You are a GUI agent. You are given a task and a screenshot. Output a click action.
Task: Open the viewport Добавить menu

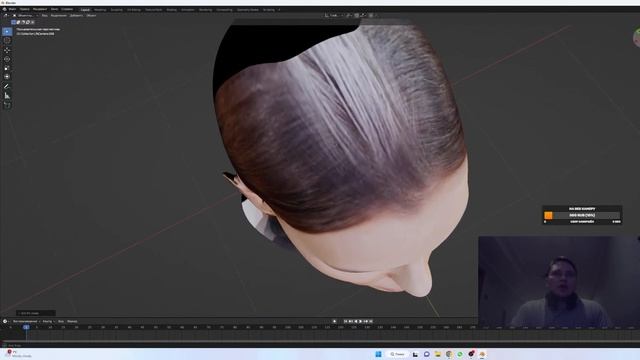pos(76,16)
